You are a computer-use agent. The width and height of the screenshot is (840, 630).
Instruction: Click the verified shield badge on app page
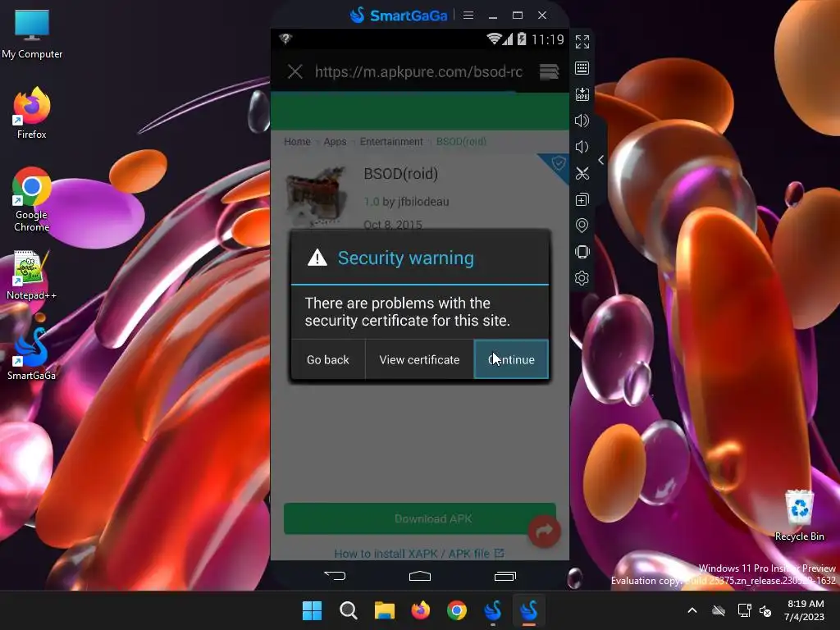pyautogui.click(x=558, y=163)
